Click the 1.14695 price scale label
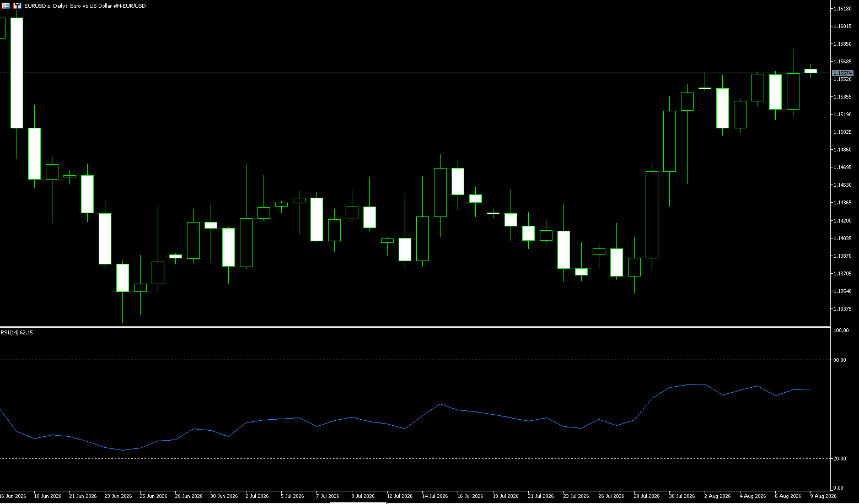Screen dimensions: 859x504 click(842, 167)
